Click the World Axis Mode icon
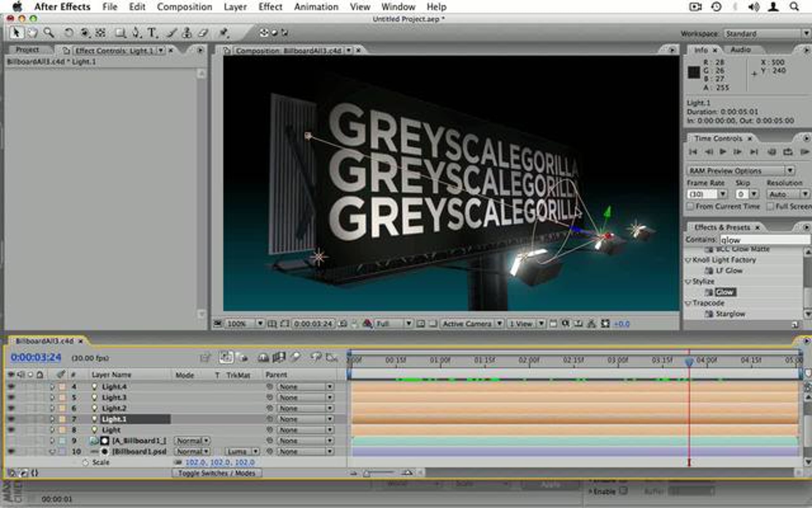The image size is (812, 508). pyautogui.click(x=274, y=33)
